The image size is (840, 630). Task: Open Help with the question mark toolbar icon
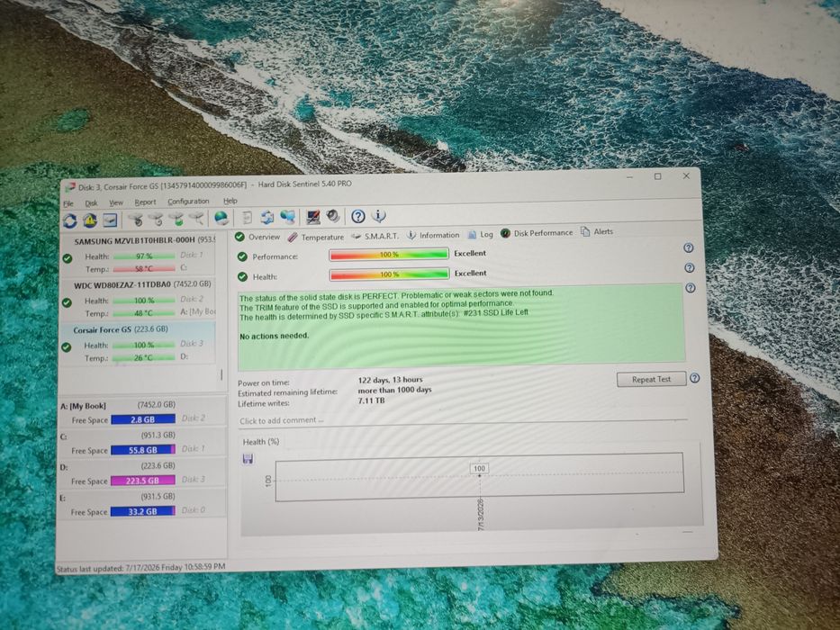[357, 216]
